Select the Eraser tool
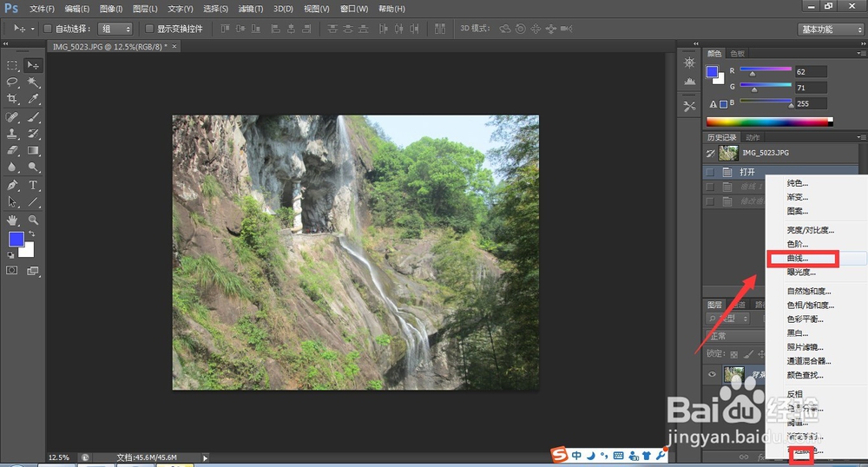 pyautogui.click(x=12, y=150)
